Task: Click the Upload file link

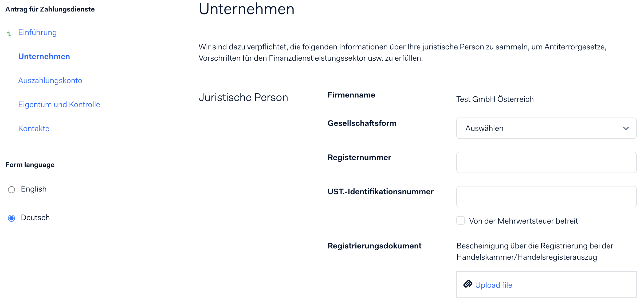Action: pyautogui.click(x=494, y=285)
